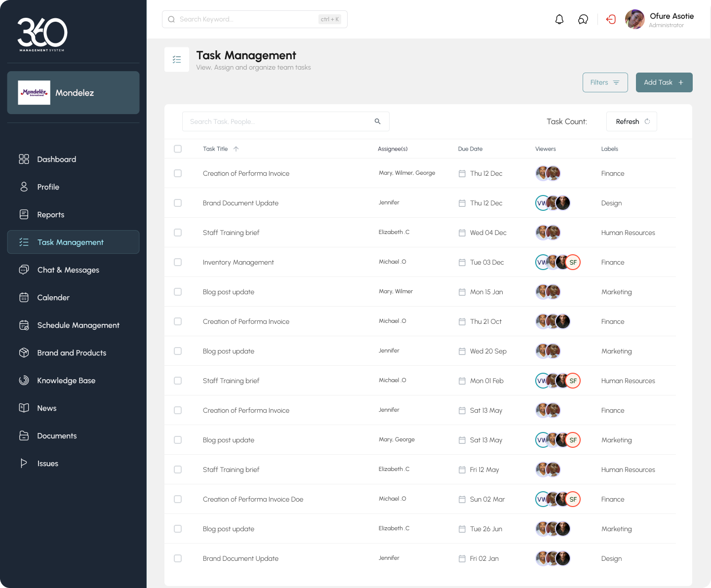Focus the Search Keyword input field
This screenshot has width=711, height=588.
click(247, 19)
